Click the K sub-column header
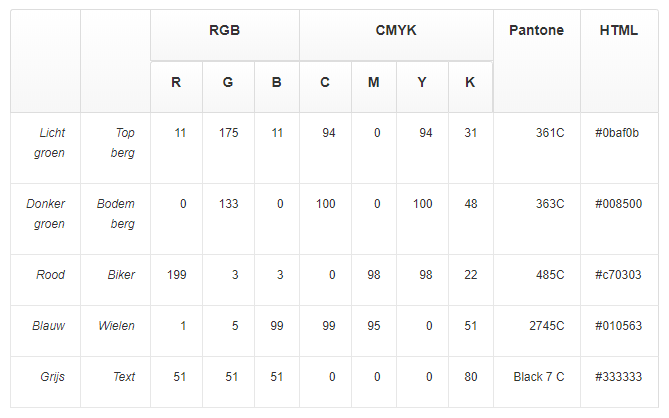 click(470, 82)
